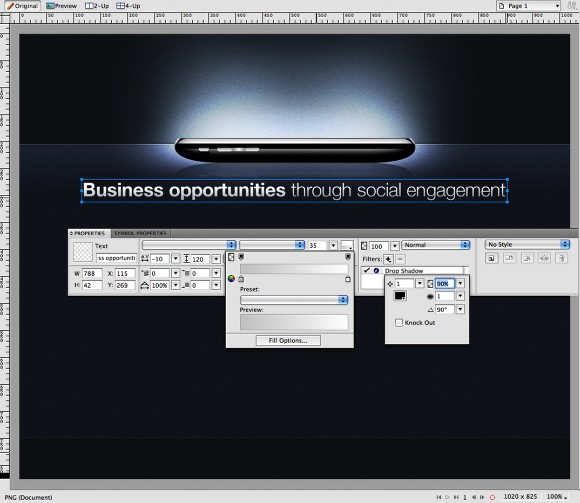Jump to last frame in status bar

(x=456, y=497)
